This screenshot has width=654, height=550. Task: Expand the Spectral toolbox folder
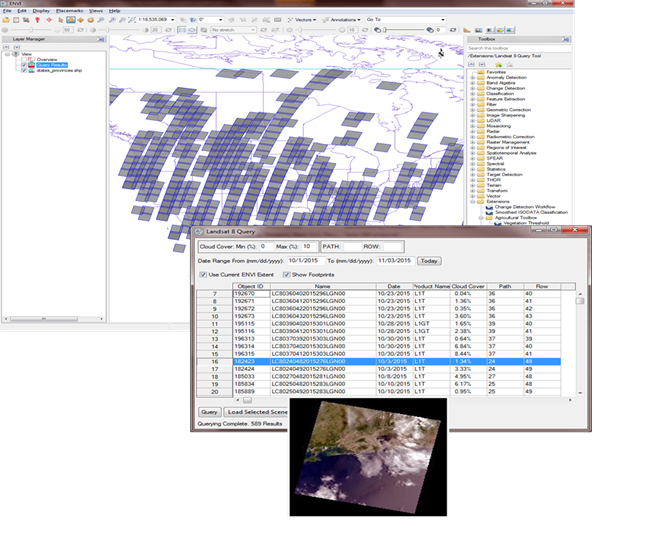point(473,164)
